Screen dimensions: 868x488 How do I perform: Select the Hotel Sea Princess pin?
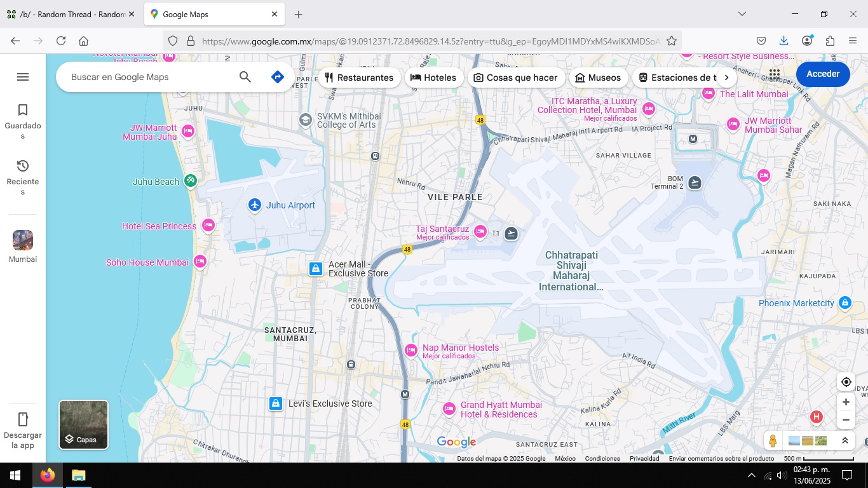208,226
